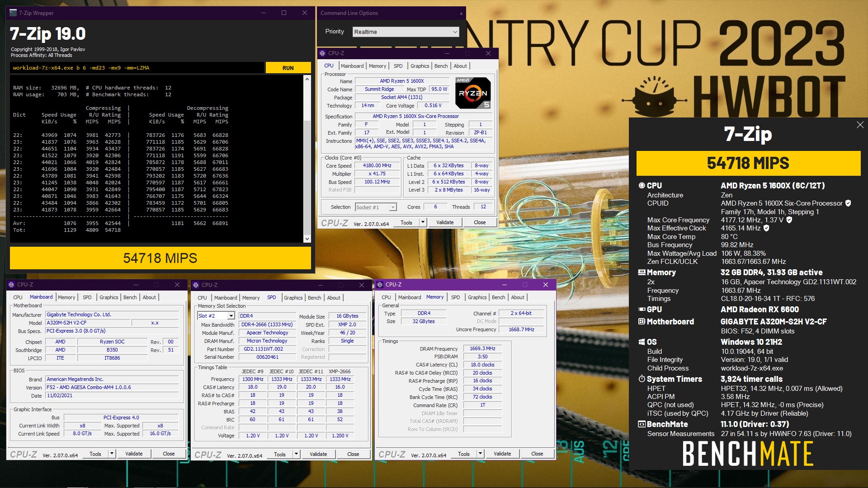Click Tools button in CPU-Z Memory window
This screenshot has width=868, height=488.
pos(464,454)
